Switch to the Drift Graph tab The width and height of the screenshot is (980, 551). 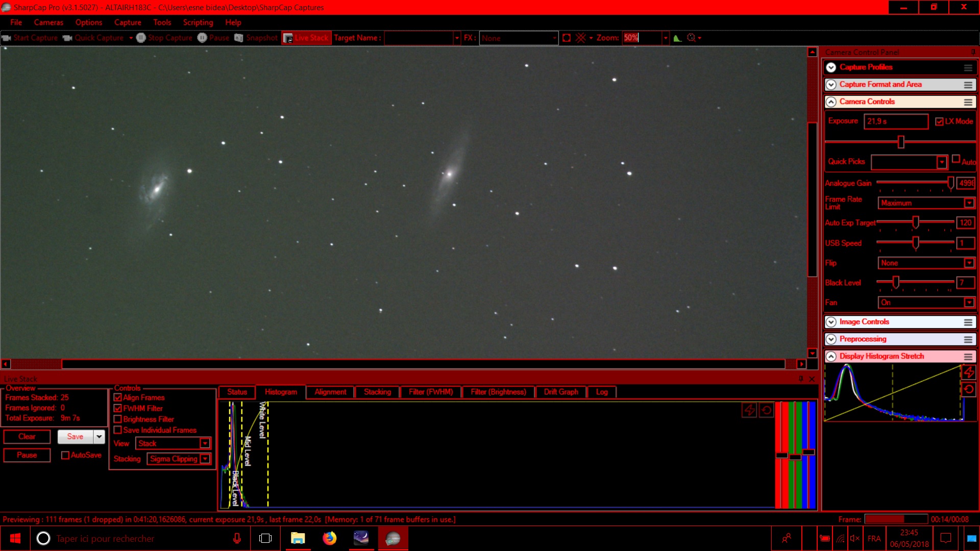click(x=560, y=392)
